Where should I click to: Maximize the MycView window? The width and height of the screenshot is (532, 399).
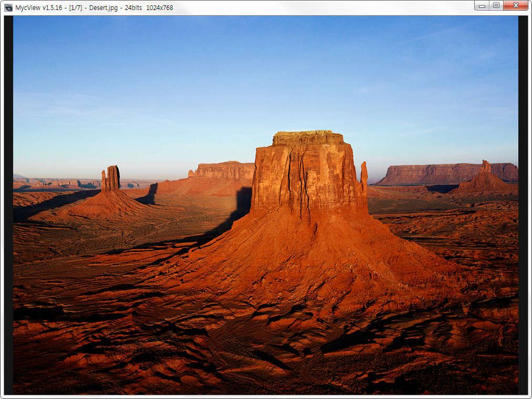(496, 5)
